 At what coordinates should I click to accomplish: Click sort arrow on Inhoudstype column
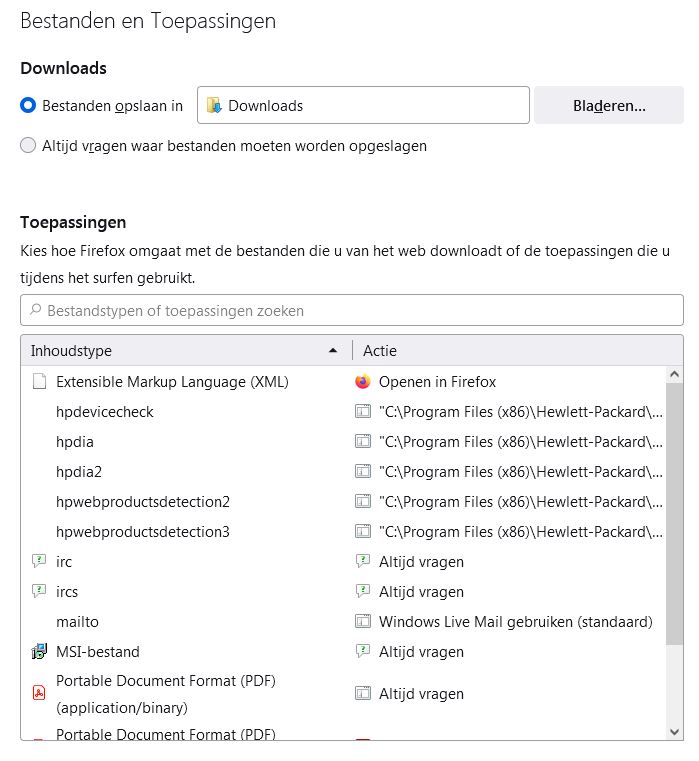click(333, 351)
